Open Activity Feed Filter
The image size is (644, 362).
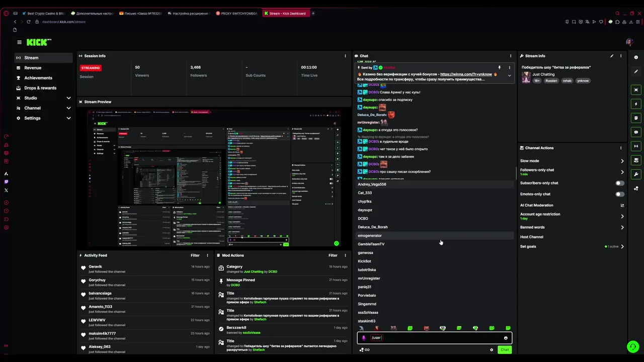pos(195,255)
